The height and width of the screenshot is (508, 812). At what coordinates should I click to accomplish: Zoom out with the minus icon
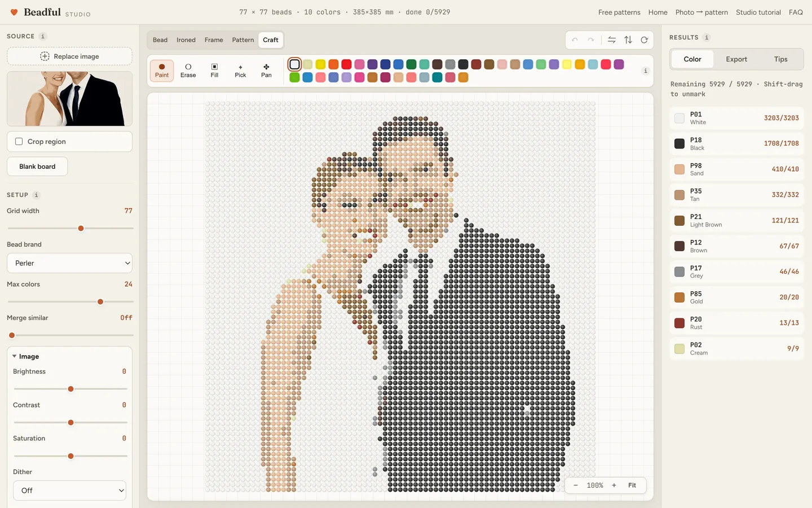click(x=575, y=485)
